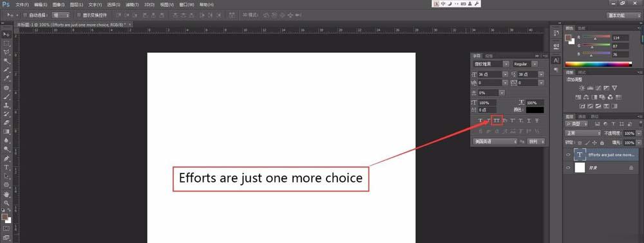Expand the Regular font style dropdown
This screenshot has width=644, height=243.
tap(526, 64)
